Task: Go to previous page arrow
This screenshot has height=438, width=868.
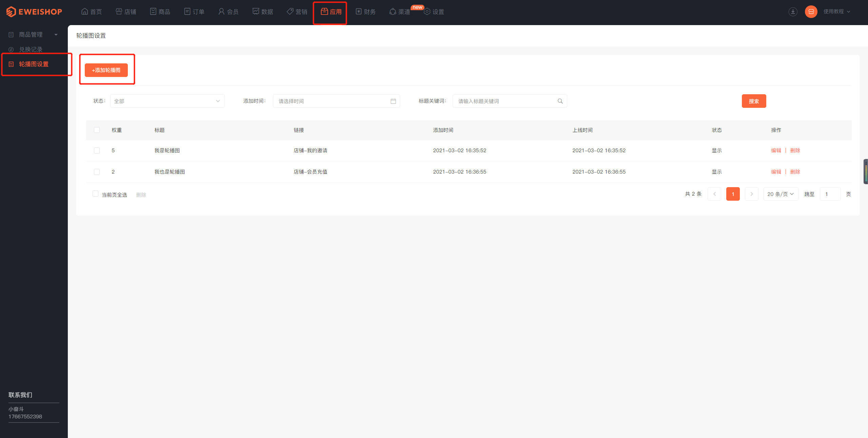Action: [x=714, y=194]
